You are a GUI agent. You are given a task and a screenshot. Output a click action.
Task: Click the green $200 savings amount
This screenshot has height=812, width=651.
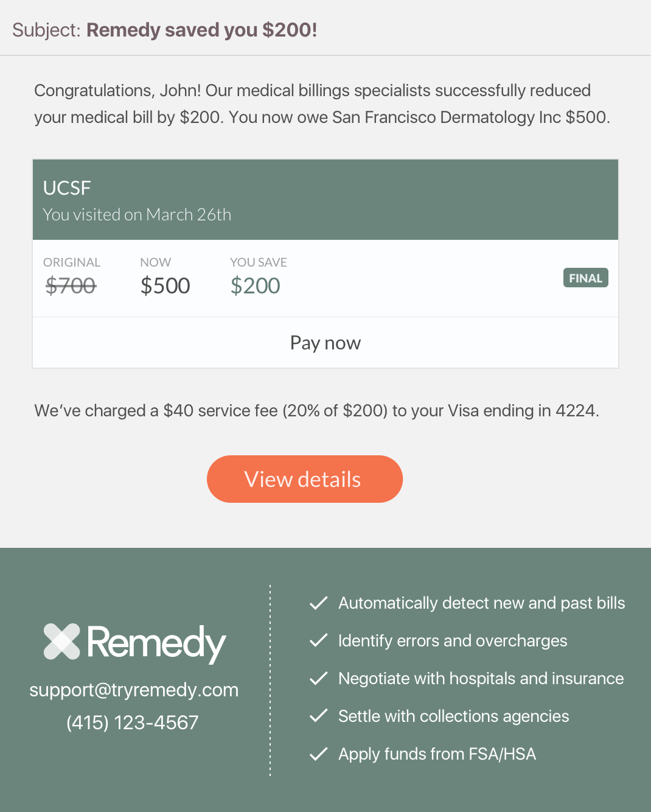coord(255,285)
